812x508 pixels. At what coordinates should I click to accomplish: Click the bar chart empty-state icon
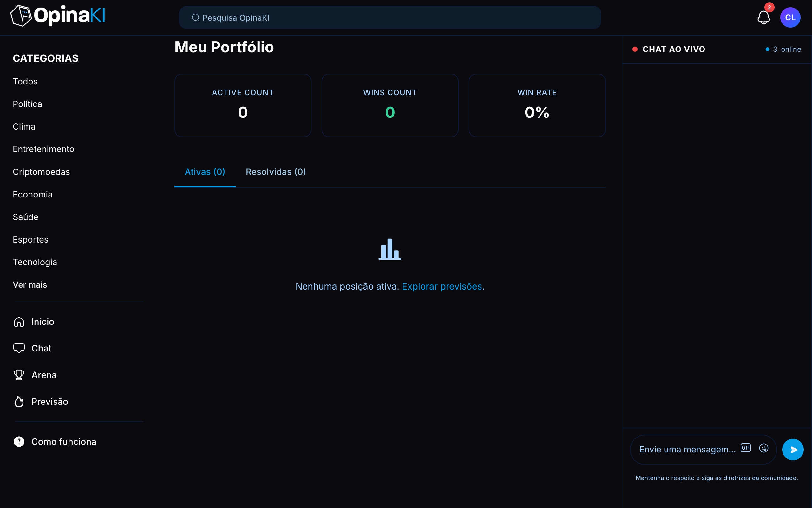(x=390, y=249)
